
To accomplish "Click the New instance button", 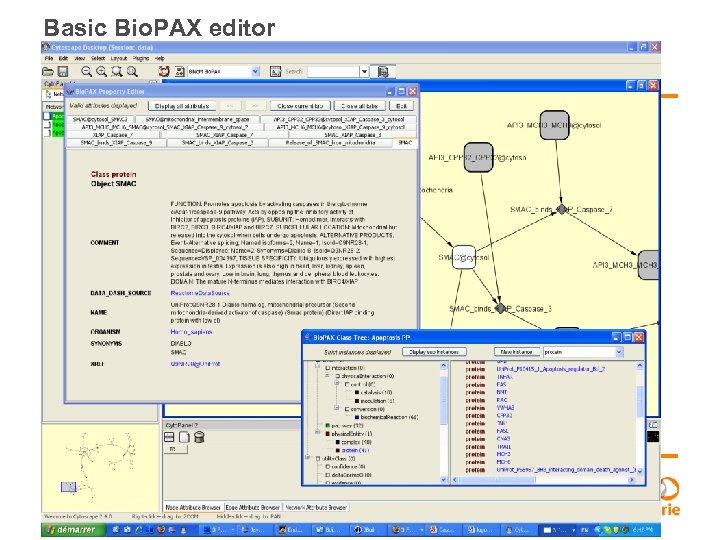I will [x=517, y=352].
